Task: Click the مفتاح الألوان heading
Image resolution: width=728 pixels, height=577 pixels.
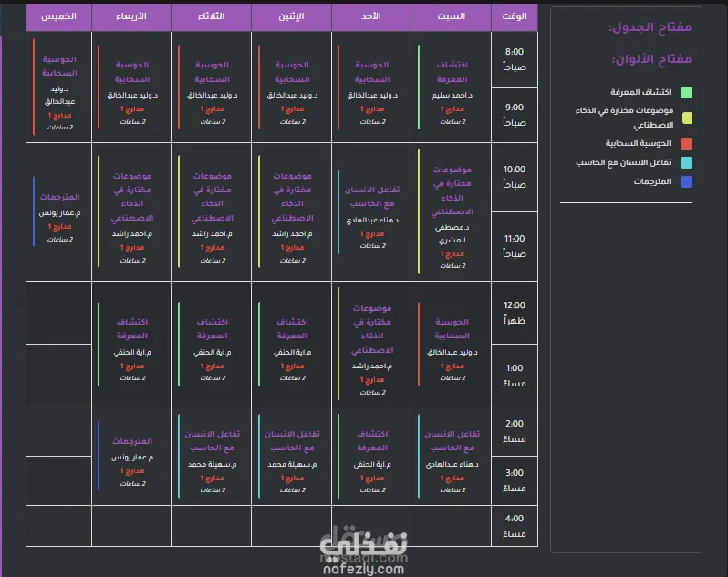Action: [x=651, y=59]
